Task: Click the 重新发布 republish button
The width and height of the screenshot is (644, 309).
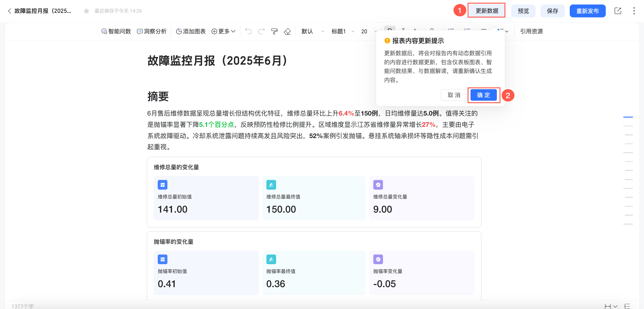Action: (x=588, y=11)
